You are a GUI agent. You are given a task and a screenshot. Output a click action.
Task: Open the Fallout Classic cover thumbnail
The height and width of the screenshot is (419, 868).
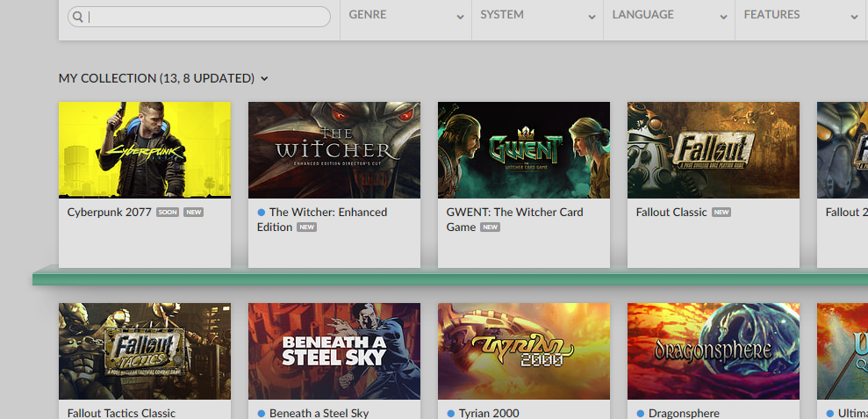click(x=714, y=150)
